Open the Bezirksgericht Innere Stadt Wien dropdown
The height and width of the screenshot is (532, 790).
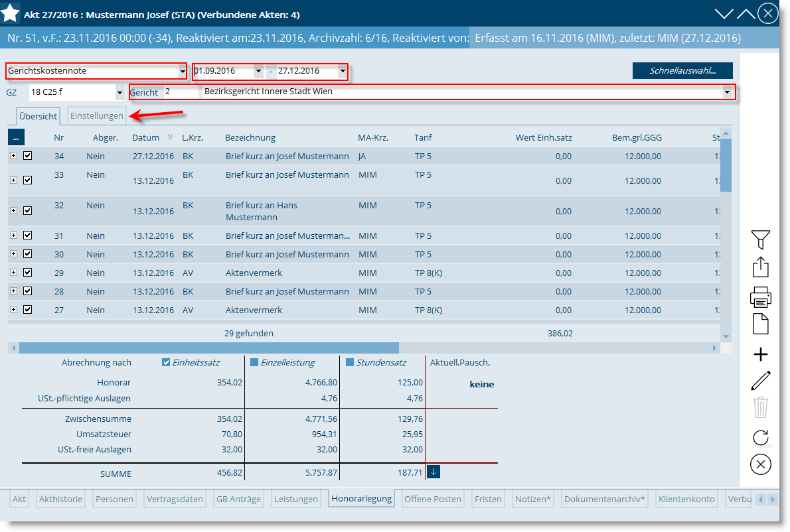coord(727,92)
